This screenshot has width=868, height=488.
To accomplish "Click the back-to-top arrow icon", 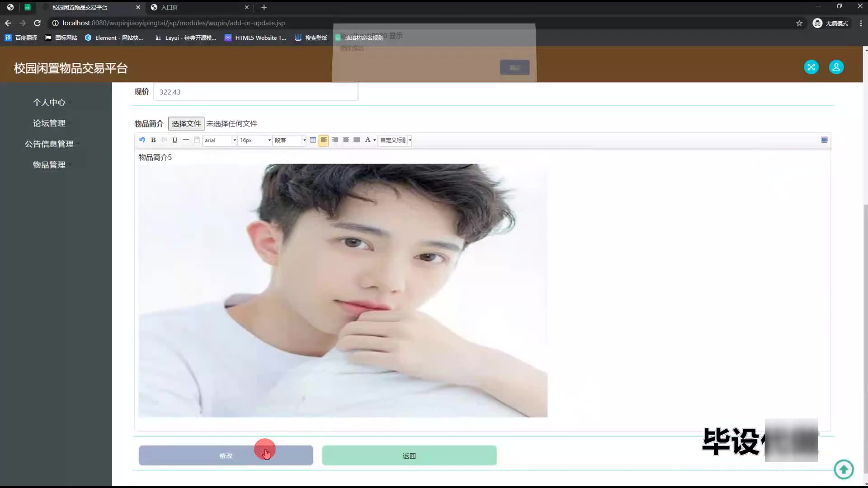I will click(x=844, y=469).
